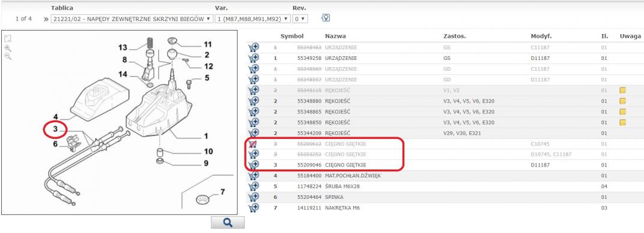Click the magnifier search button below diagram
644x233 pixels.
pyautogui.click(x=227, y=222)
